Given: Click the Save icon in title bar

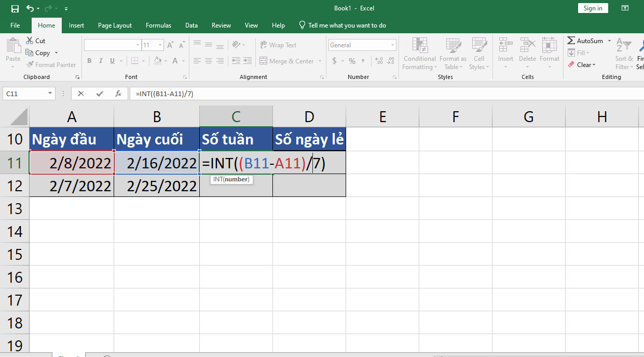Looking at the screenshot, I should pos(15,8).
